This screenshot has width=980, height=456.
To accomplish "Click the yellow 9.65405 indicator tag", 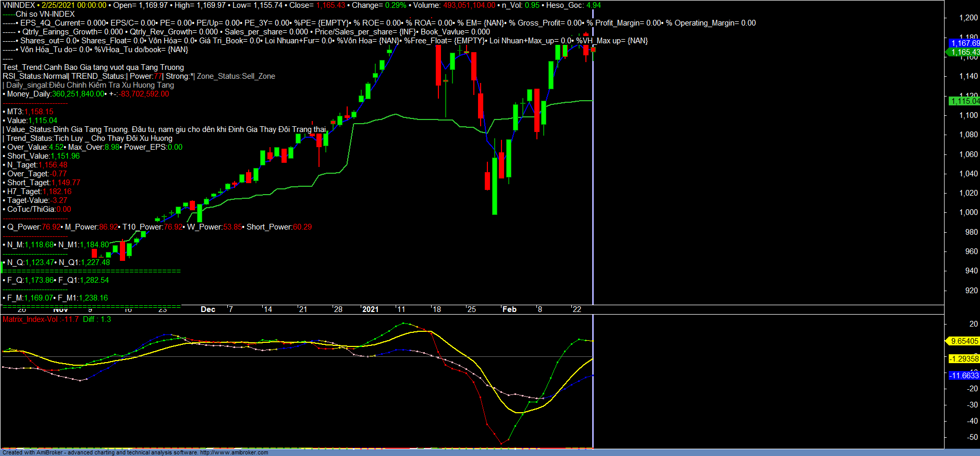I will [x=964, y=341].
